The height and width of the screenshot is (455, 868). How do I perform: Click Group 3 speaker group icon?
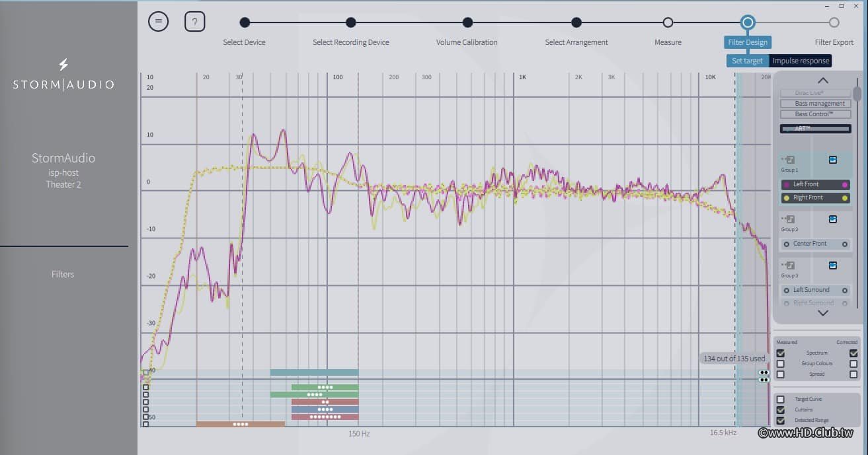pos(790,265)
